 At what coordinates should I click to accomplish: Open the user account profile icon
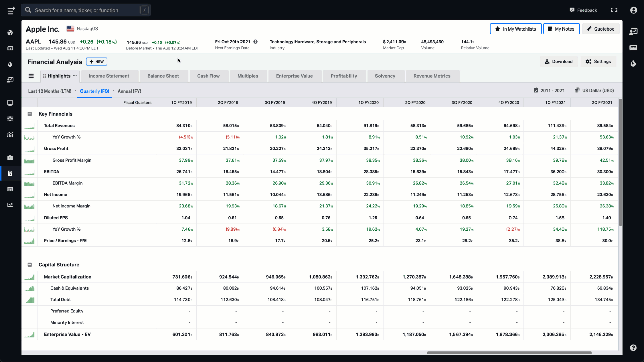(x=633, y=10)
